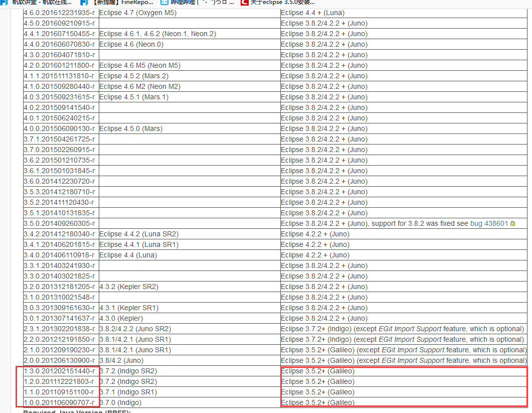532x413 pixels.
Task: Click the Eclipse 4.4.1 (Luna SR1) cell
Action: click(190, 244)
